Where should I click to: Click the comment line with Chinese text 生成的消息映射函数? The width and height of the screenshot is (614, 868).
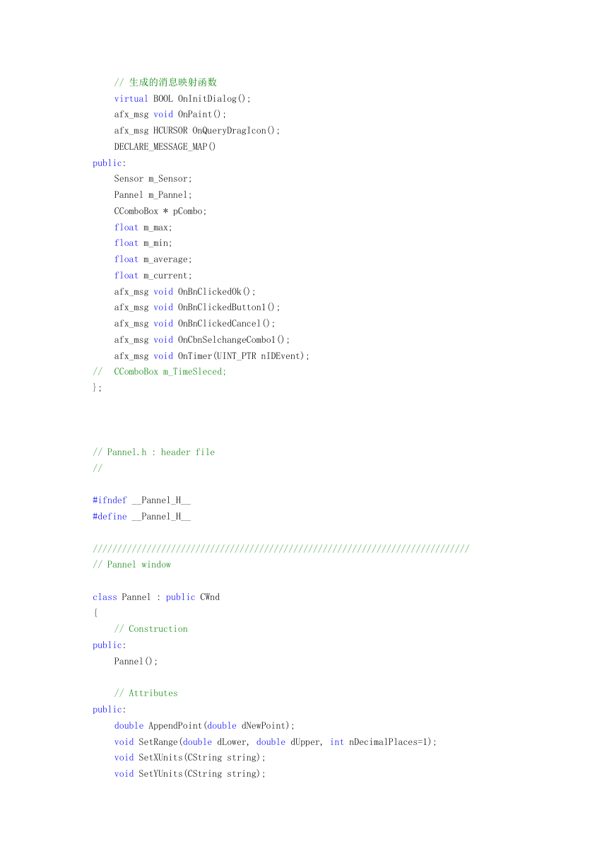pos(165,83)
